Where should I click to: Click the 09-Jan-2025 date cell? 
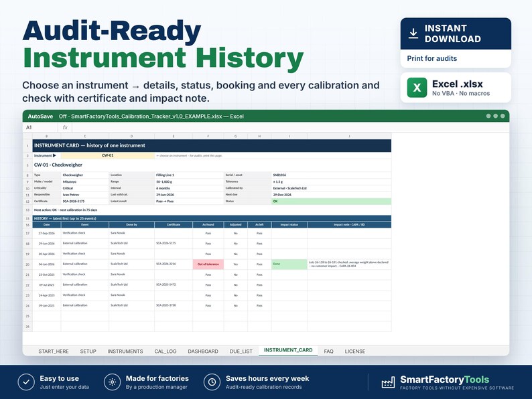(x=47, y=305)
